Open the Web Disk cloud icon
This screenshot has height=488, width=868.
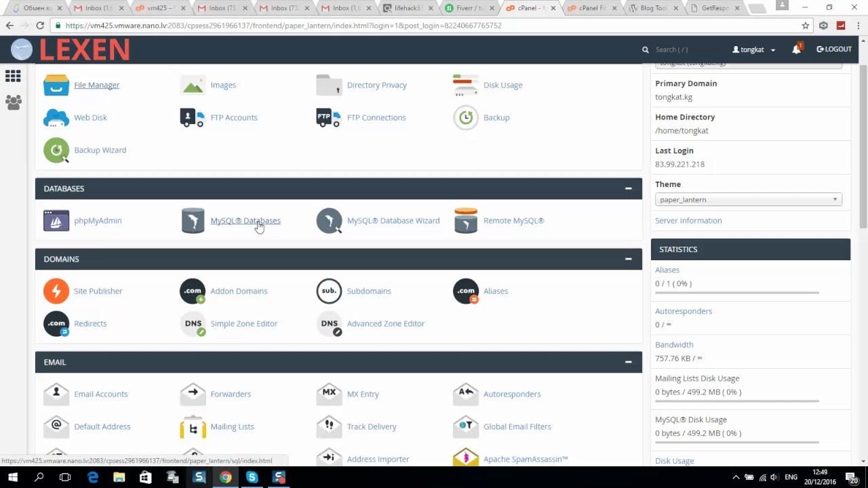click(x=56, y=117)
